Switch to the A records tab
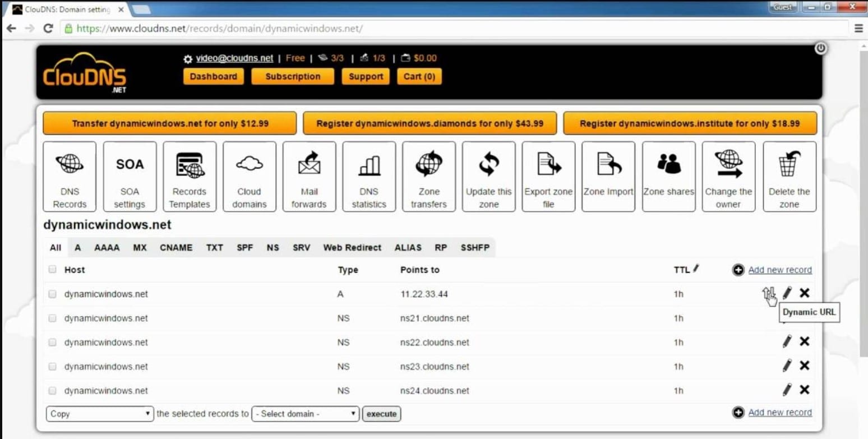The image size is (868, 439). pyautogui.click(x=78, y=247)
